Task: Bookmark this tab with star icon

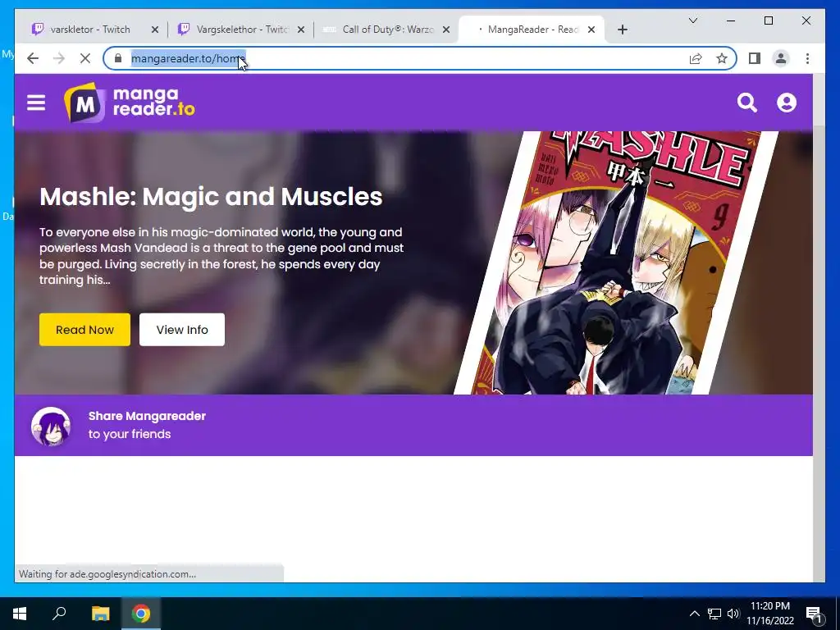Action: 722,58
